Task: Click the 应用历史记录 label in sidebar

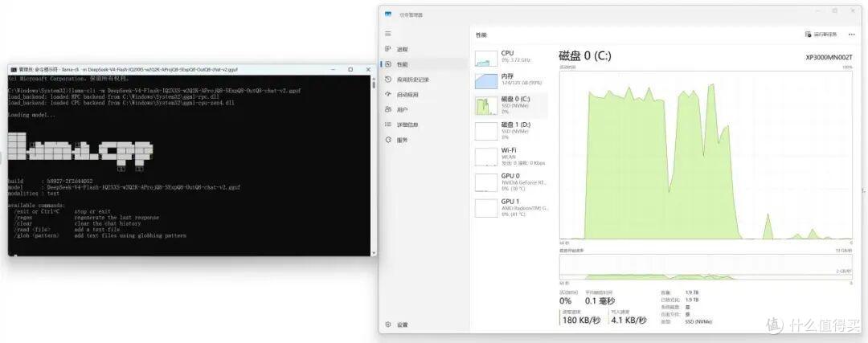Action: coord(413,80)
